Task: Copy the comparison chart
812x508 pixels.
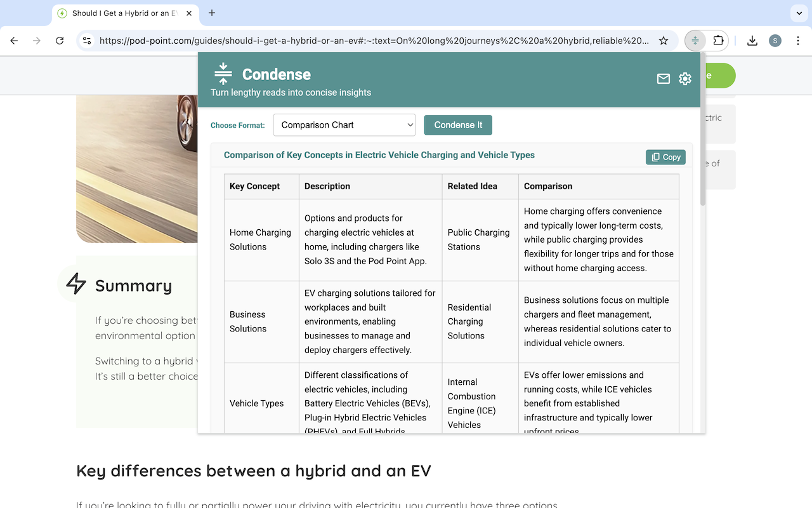Action: tap(665, 157)
